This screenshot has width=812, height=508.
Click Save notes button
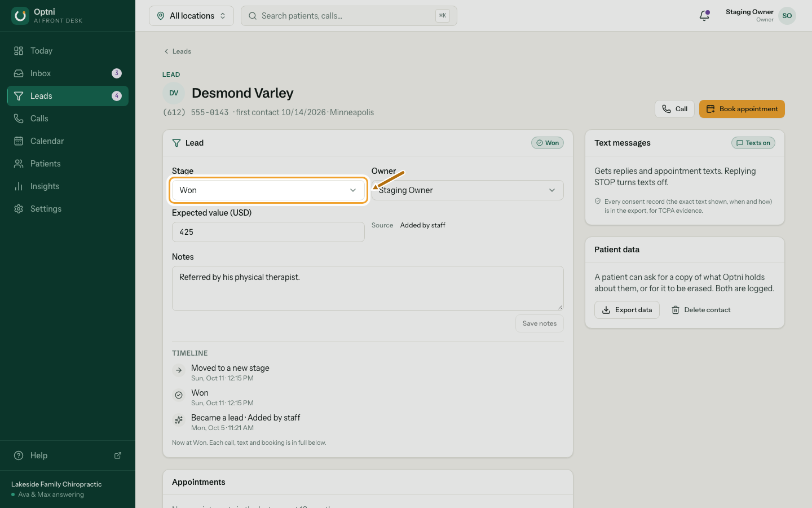click(540, 323)
